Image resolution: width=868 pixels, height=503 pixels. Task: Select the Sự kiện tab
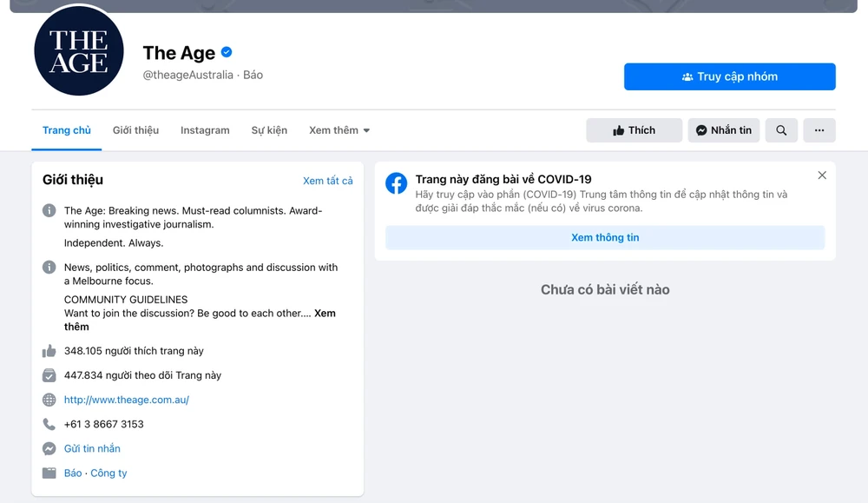click(x=269, y=130)
